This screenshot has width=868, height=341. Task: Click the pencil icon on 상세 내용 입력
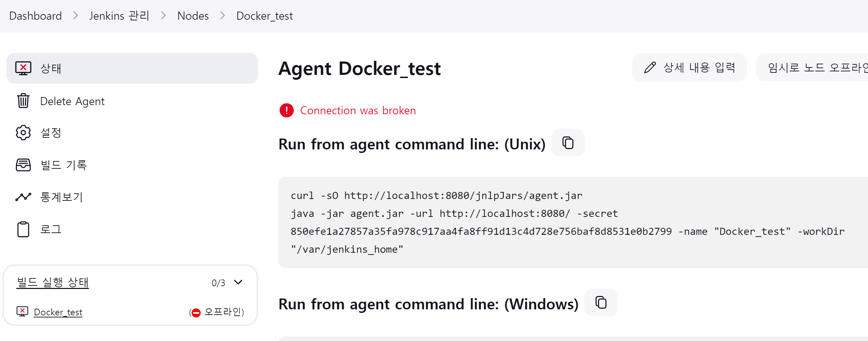[650, 67]
